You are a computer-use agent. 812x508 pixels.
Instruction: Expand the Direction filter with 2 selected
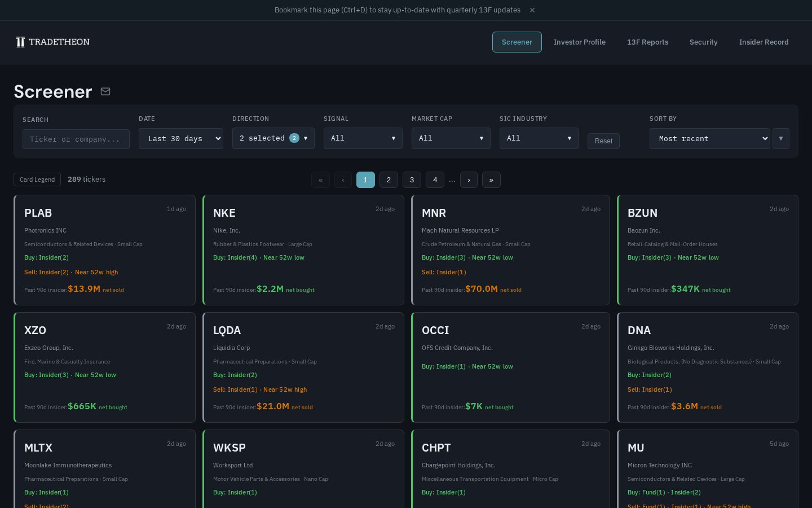point(273,138)
